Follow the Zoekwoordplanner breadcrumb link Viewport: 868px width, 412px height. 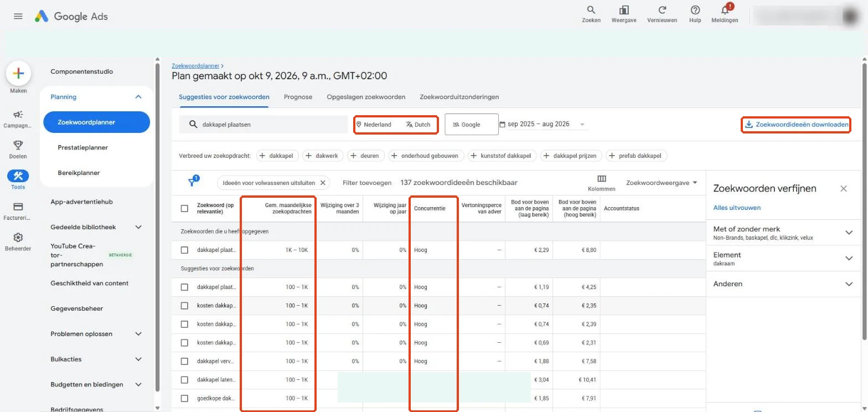(x=195, y=66)
